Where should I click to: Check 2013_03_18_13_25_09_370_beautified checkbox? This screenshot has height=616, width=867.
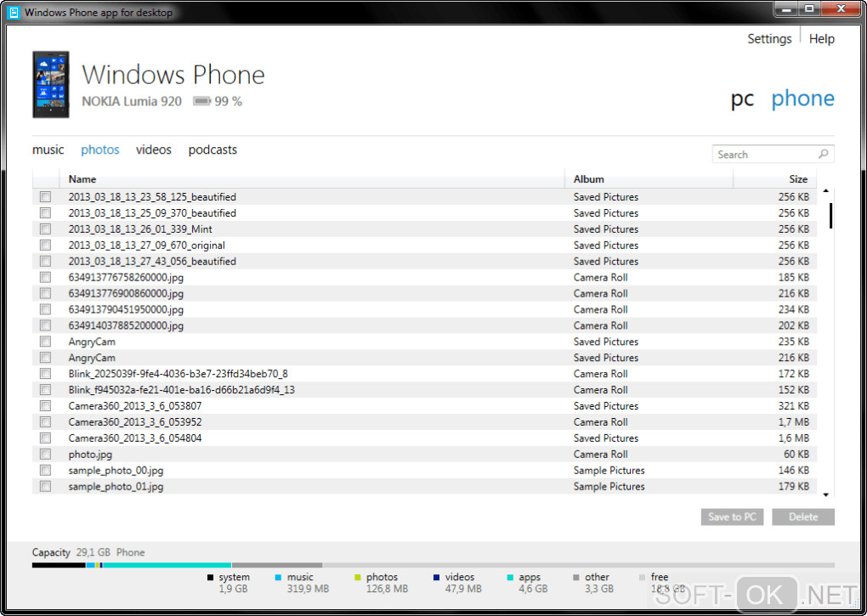coord(45,212)
